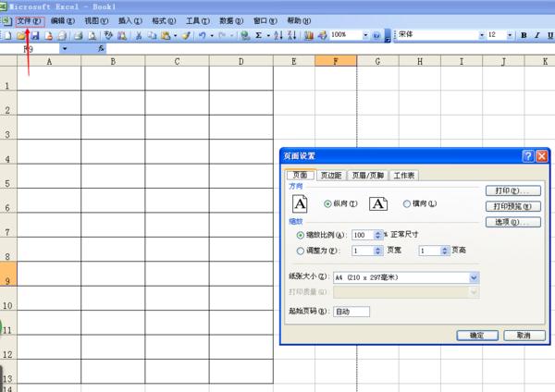The image size is (555, 392).
Task: Click the Underline formatting icon
Action: 549,35
